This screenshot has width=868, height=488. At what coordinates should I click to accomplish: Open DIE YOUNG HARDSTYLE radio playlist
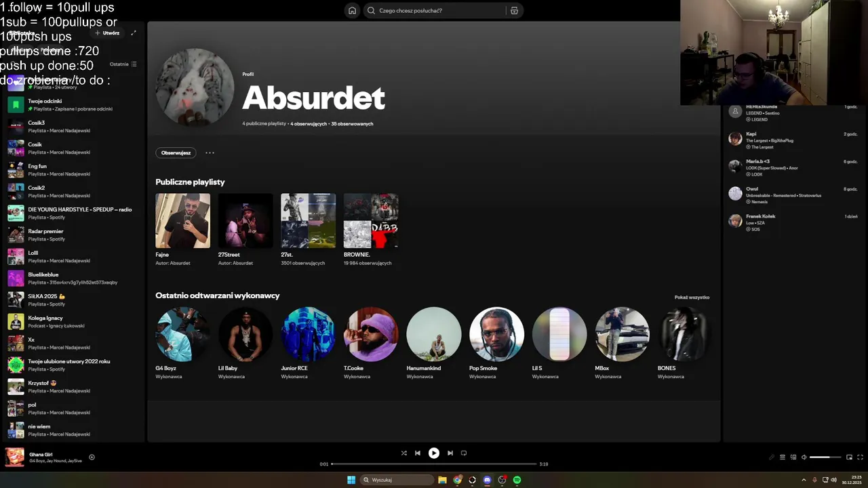[73, 213]
